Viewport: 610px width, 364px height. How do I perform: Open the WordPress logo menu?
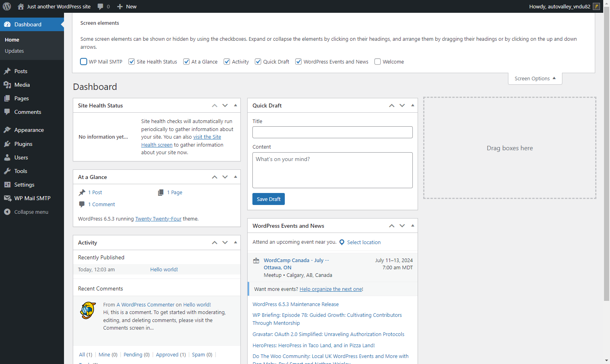pos(7,6)
